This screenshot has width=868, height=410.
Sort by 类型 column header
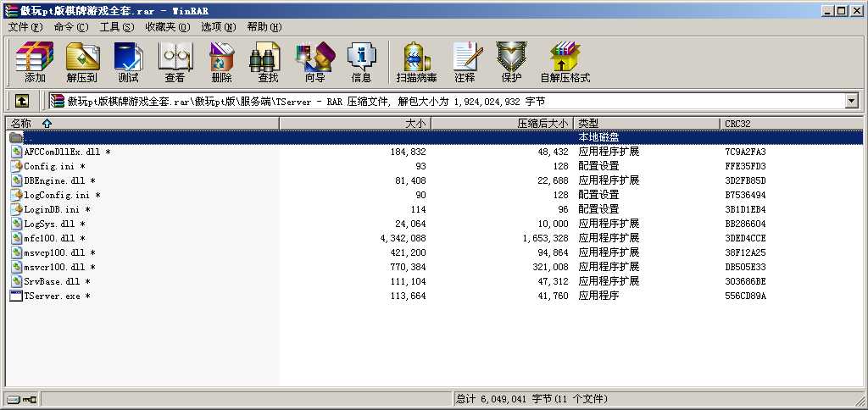click(x=647, y=124)
